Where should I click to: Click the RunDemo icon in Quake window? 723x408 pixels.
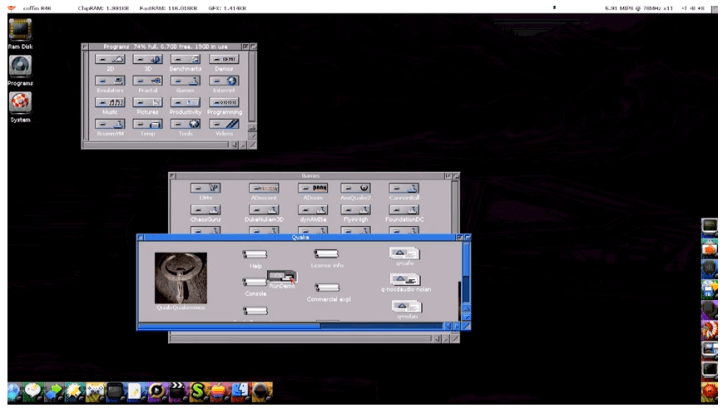click(280, 276)
